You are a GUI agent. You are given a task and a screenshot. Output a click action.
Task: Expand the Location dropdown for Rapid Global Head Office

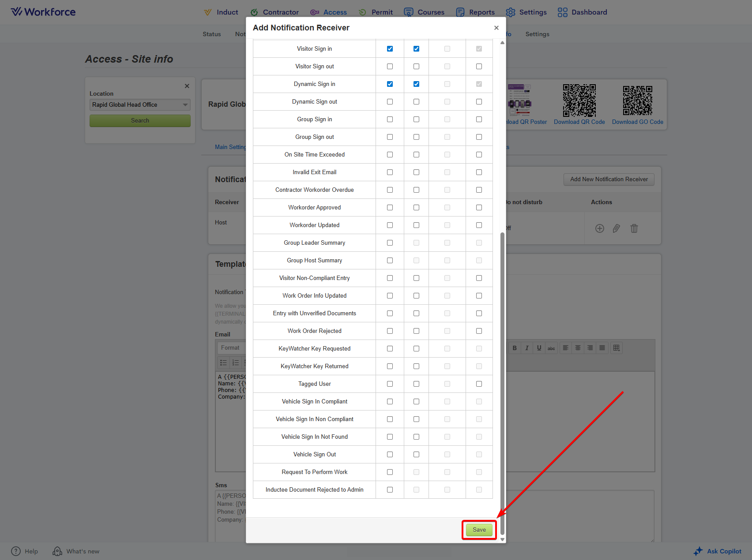[185, 105]
